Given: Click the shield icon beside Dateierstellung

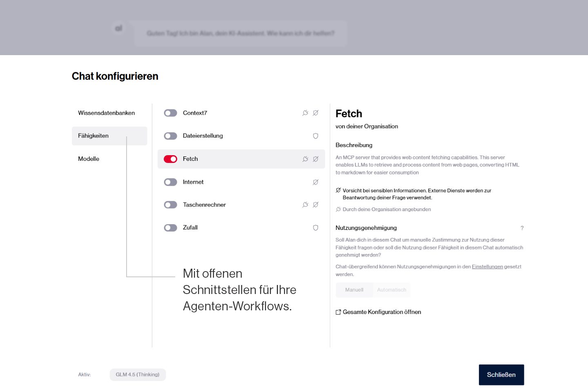Looking at the screenshot, I should tap(316, 136).
